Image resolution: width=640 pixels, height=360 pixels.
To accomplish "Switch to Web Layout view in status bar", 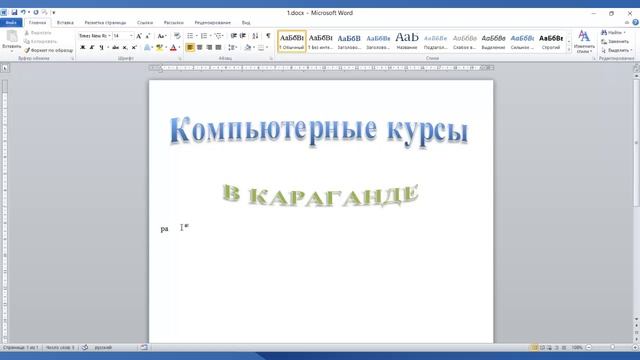I will [x=549, y=347].
